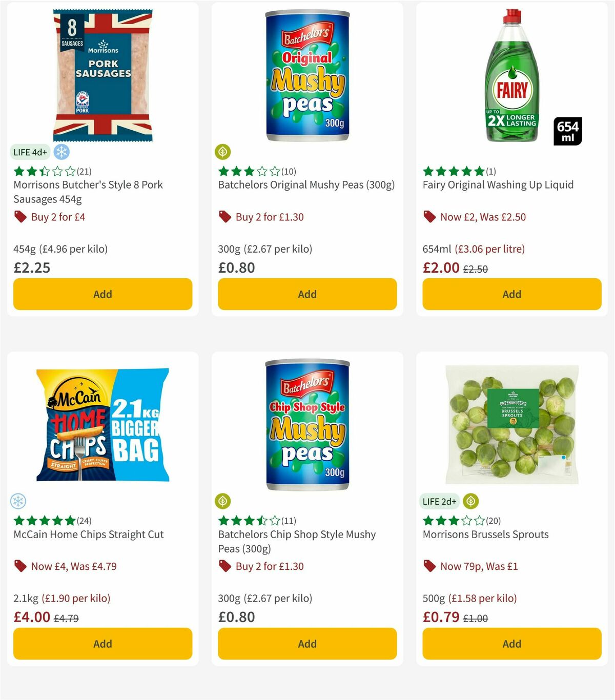Click the offer tag icon beside 'Buy 2 for £4'
Image resolution: width=615 pixels, height=700 pixels.
(20, 217)
